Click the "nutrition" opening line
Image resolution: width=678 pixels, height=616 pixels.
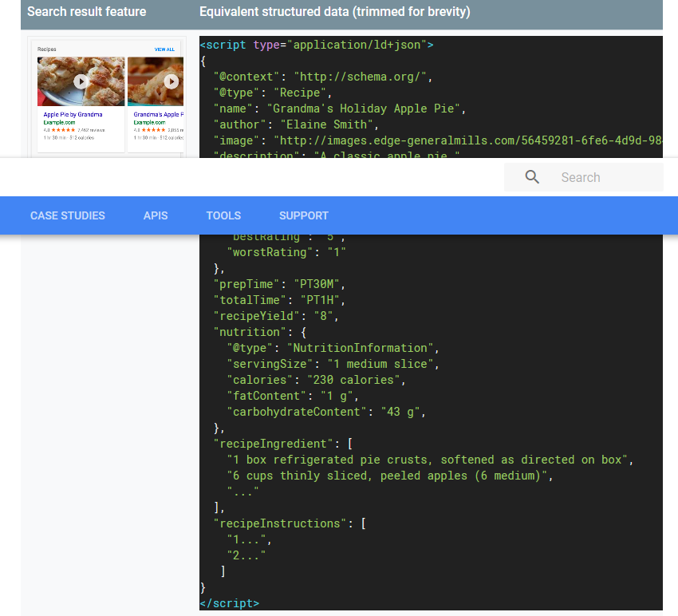pos(260,332)
